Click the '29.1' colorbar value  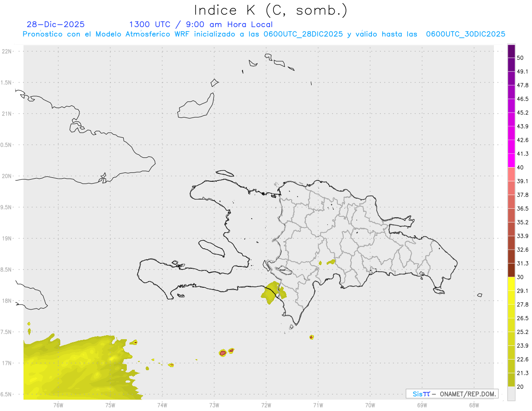(x=523, y=291)
